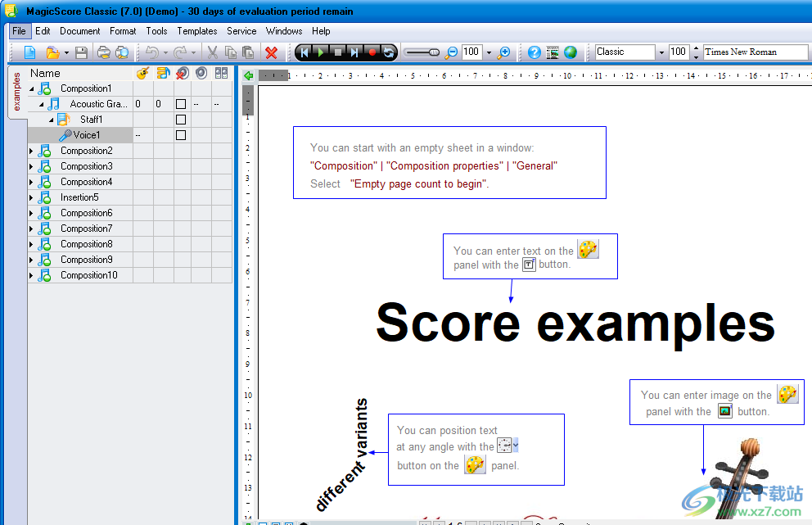Screen dimensions: 812x525
Task: Select Composition7 in the tree
Action: pos(86,229)
